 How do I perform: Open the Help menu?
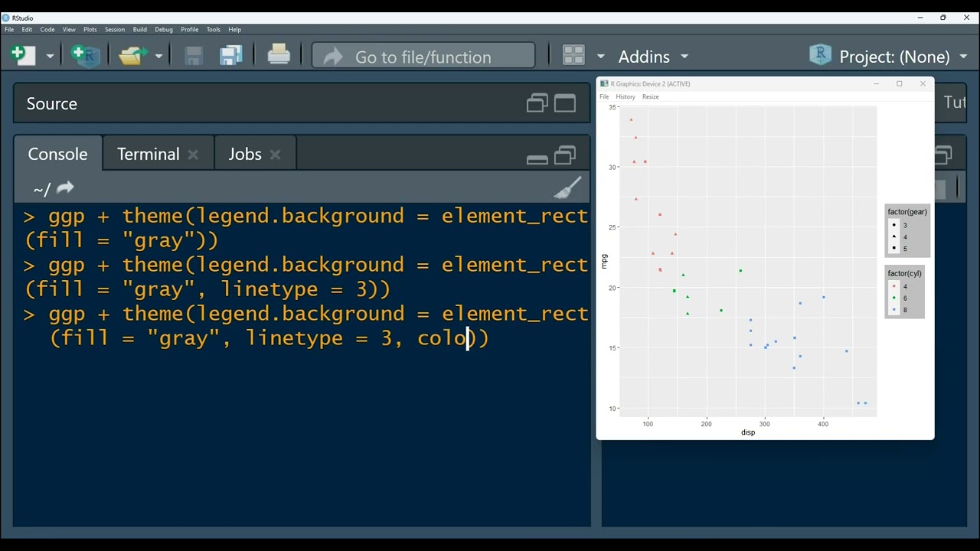pyautogui.click(x=235, y=29)
